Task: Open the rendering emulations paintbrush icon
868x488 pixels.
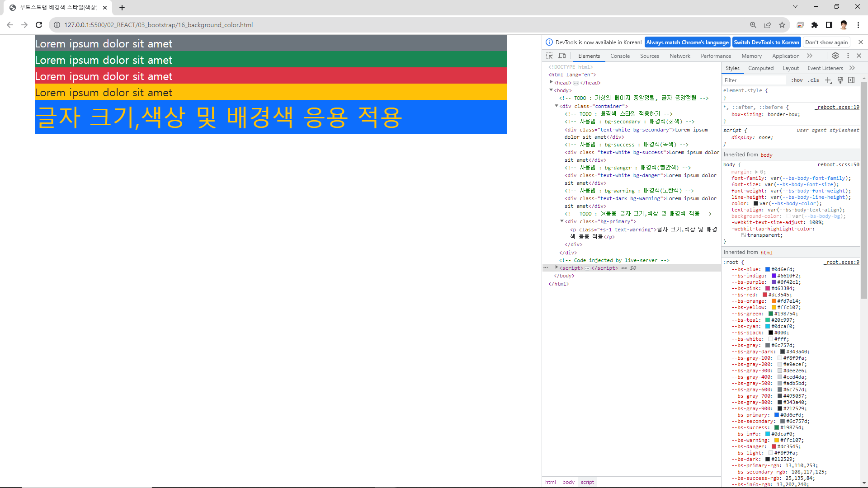Action: pos(840,80)
